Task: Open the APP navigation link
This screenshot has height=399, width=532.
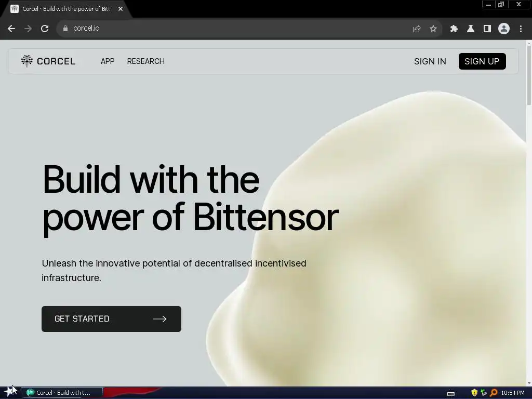Action: pyautogui.click(x=108, y=61)
